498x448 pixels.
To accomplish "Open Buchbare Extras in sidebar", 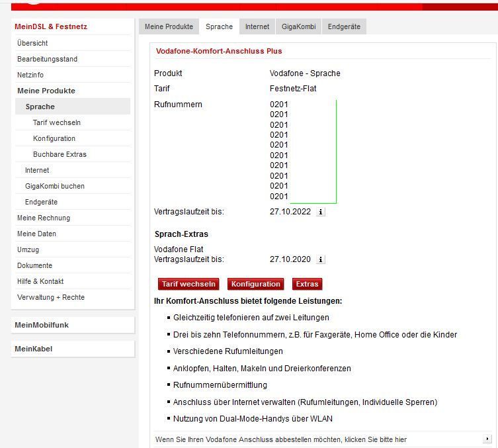I will pyautogui.click(x=60, y=154).
